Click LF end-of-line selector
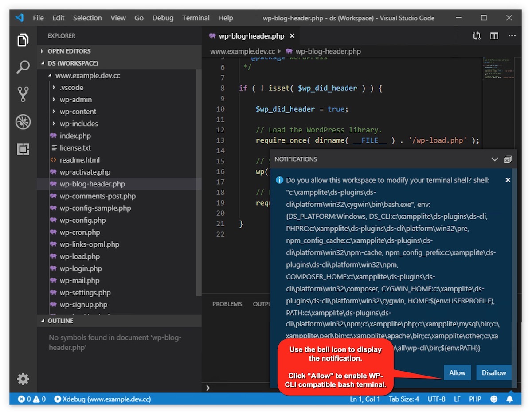The height and width of the screenshot is (415, 532). (457, 399)
